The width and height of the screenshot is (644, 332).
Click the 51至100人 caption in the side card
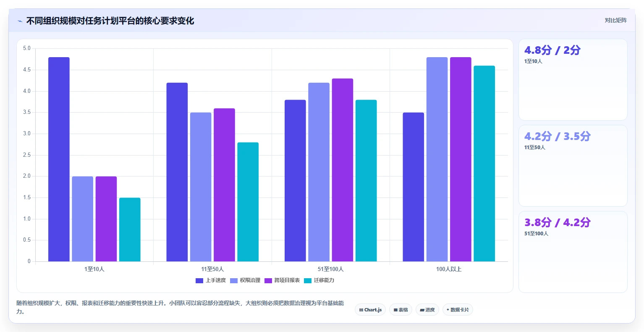point(536,234)
